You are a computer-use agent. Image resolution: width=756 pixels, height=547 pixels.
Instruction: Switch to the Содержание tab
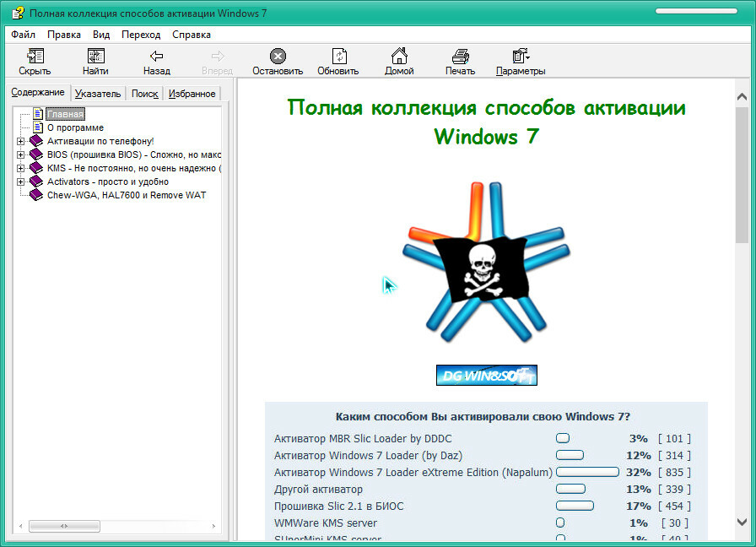tap(38, 92)
